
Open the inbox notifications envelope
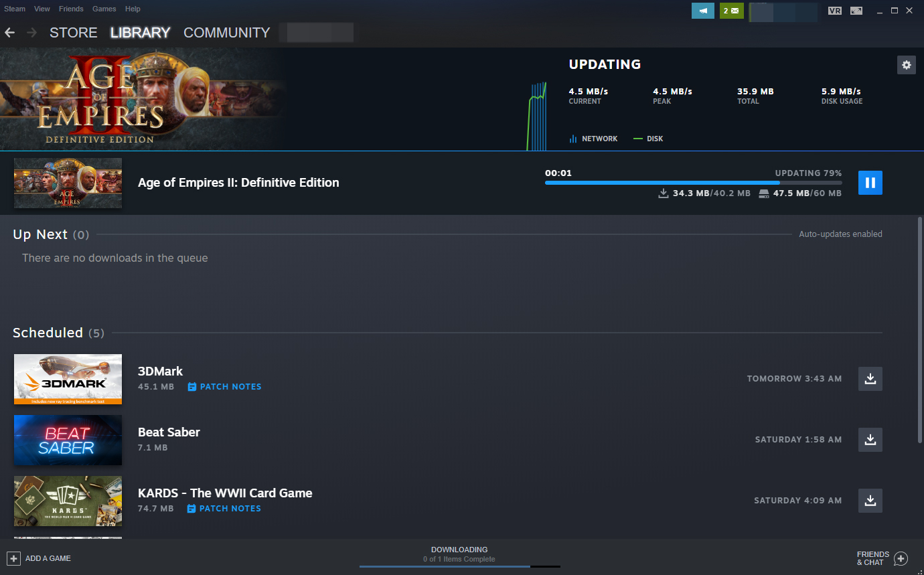pyautogui.click(x=732, y=11)
